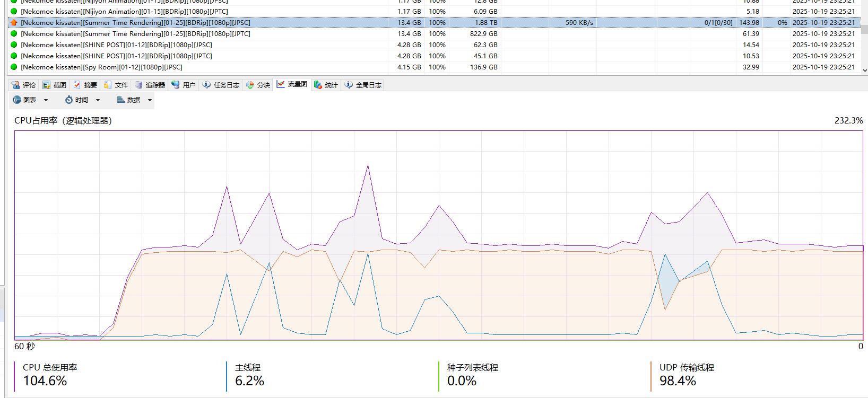Image resolution: width=868 pixels, height=398 pixels.
Task: Switch to the 任务日志 task log tab
Action: pyautogui.click(x=221, y=85)
